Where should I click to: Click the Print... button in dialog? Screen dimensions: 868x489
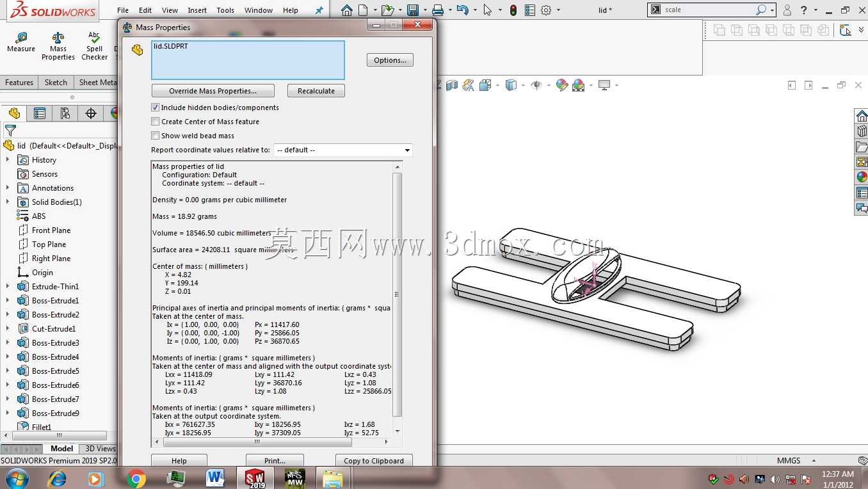coord(275,461)
